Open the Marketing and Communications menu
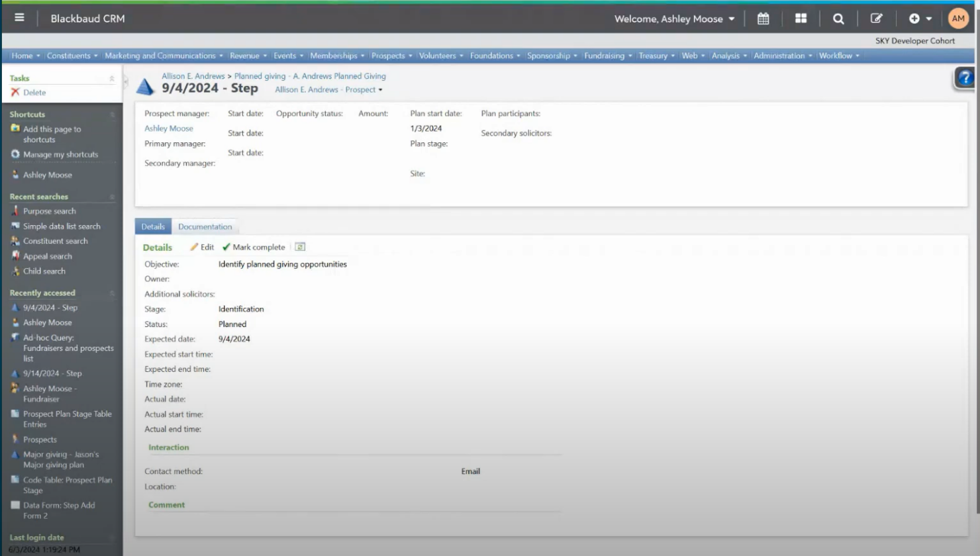Screen dimensions: 980x556 [x=164, y=56]
